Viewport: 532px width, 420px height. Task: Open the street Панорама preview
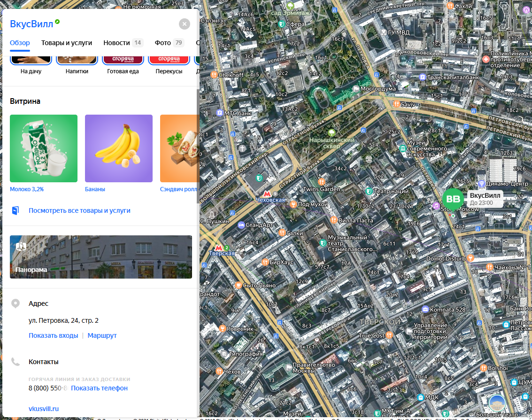(x=101, y=257)
